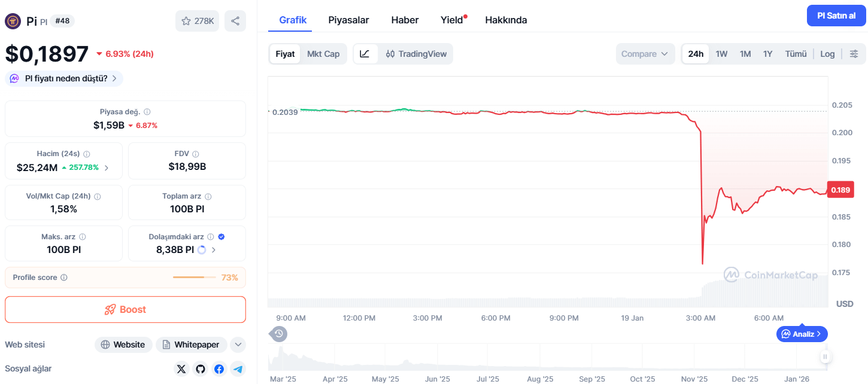Click the range selector pause handle
868x384 pixels.
(825, 357)
